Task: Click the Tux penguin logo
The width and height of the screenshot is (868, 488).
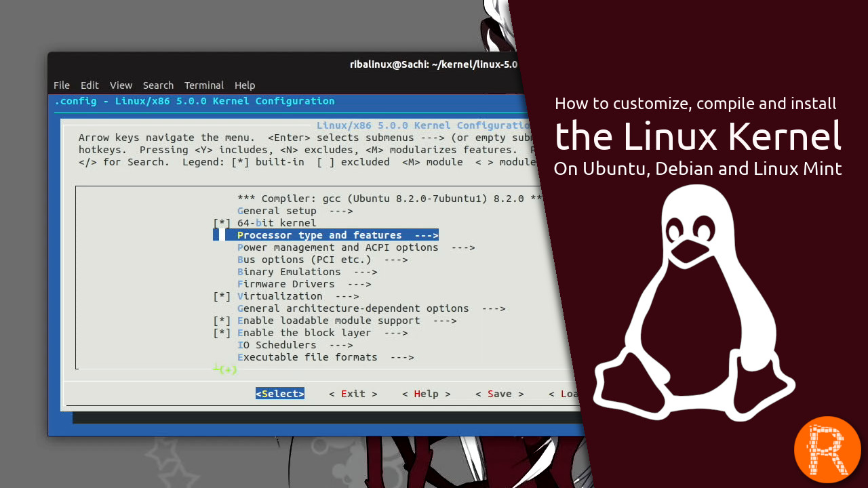Action: click(694, 304)
